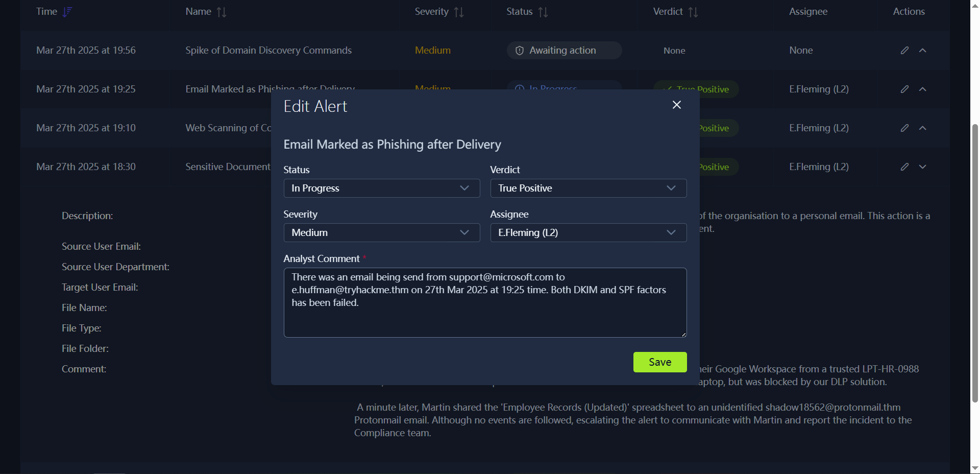Image resolution: width=980 pixels, height=474 pixels.
Task: Sort by Verdict column arrows icon
Action: click(693, 12)
